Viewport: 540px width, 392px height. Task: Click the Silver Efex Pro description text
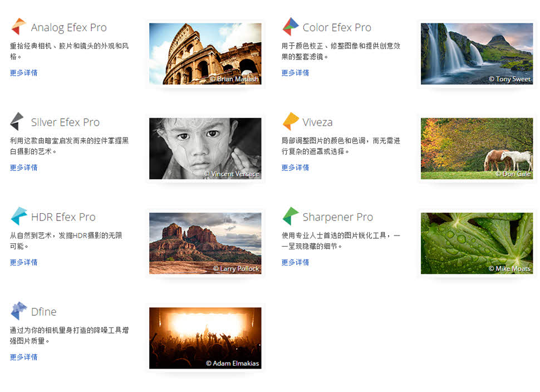coord(69,146)
